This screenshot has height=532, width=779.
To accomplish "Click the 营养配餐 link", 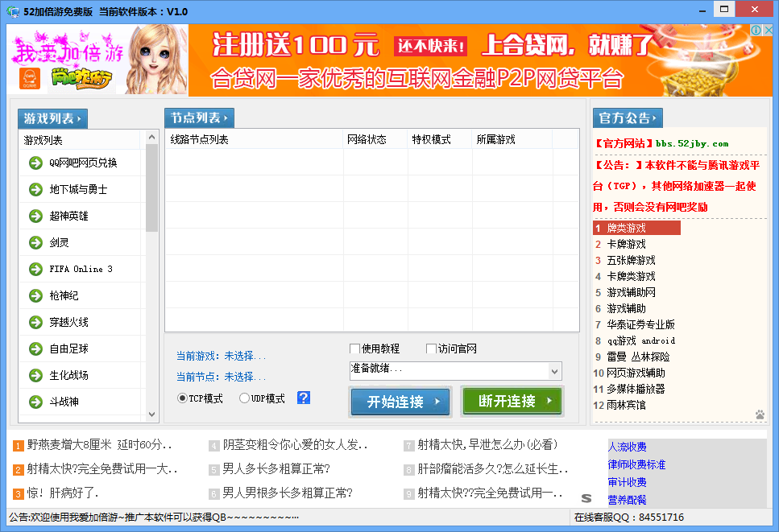I will point(627,499).
